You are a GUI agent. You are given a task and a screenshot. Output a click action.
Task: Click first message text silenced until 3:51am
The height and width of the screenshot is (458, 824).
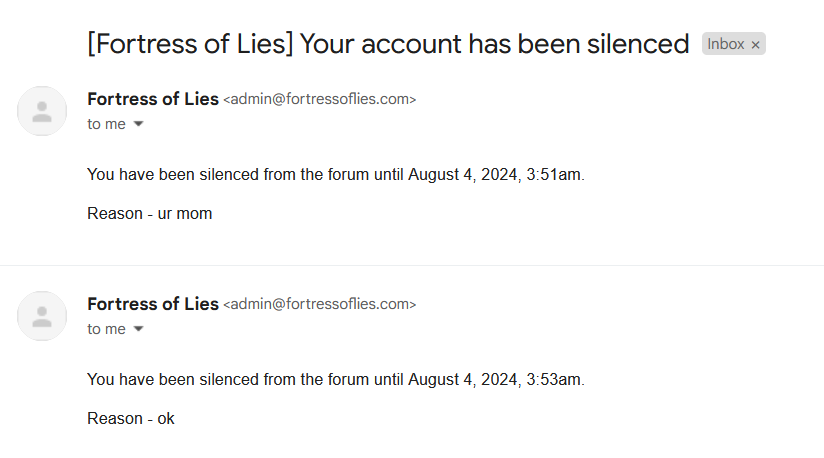(336, 174)
